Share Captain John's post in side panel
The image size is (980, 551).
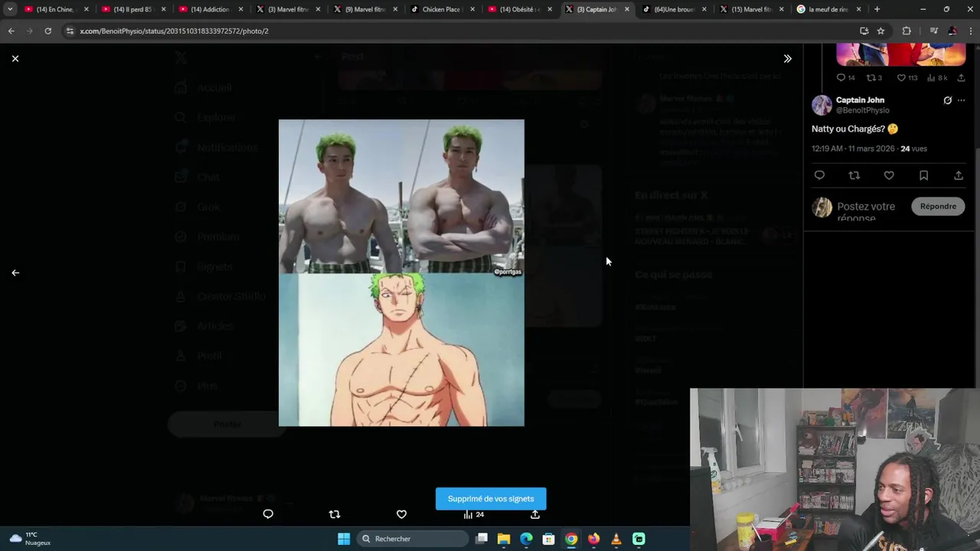pyautogui.click(x=958, y=175)
